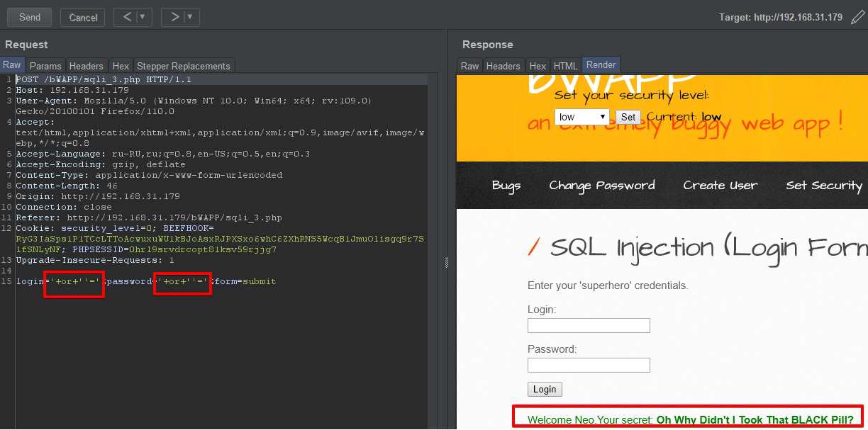Image resolution: width=868 pixels, height=430 pixels.
Task: Select the response Render tab
Action: pyautogui.click(x=601, y=65)
